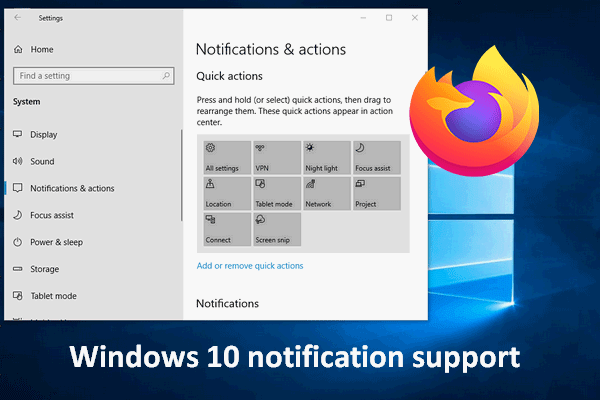
Task: Click the Display monitor icon in sidebar
Action: click(x=18, y=134)
